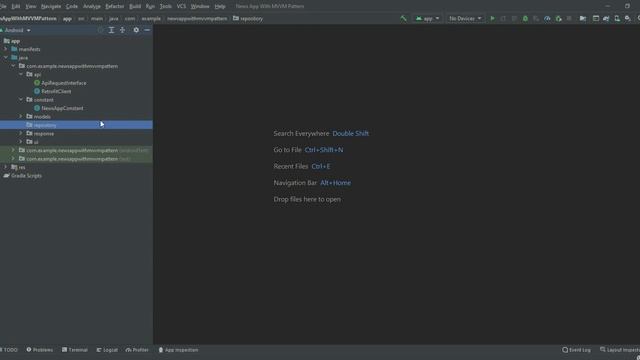This screenshot has height=360, width=640.
Task: Collapse the constant package
Action: pos(21,100)
